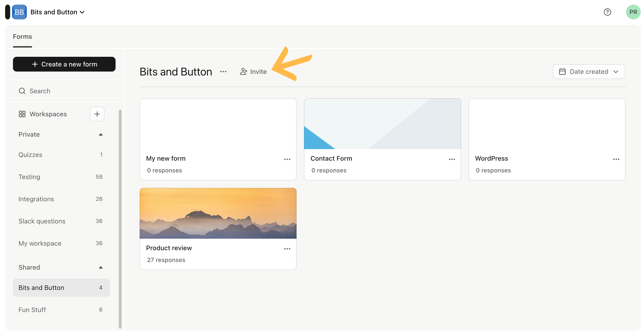Click the Workspaces label in sidebar

(48, 114)
